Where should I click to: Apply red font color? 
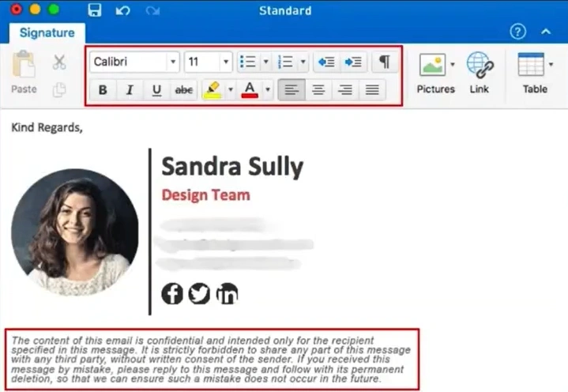250,89
